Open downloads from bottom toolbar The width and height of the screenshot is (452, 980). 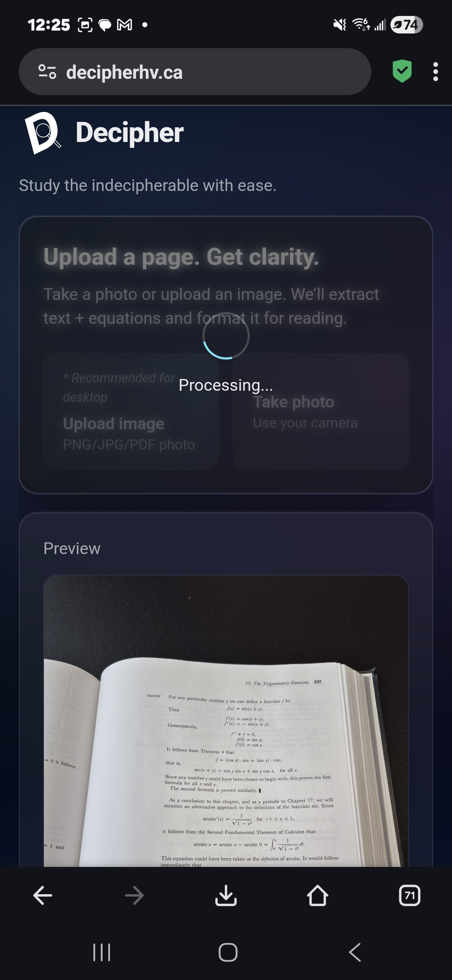point(226,895)
